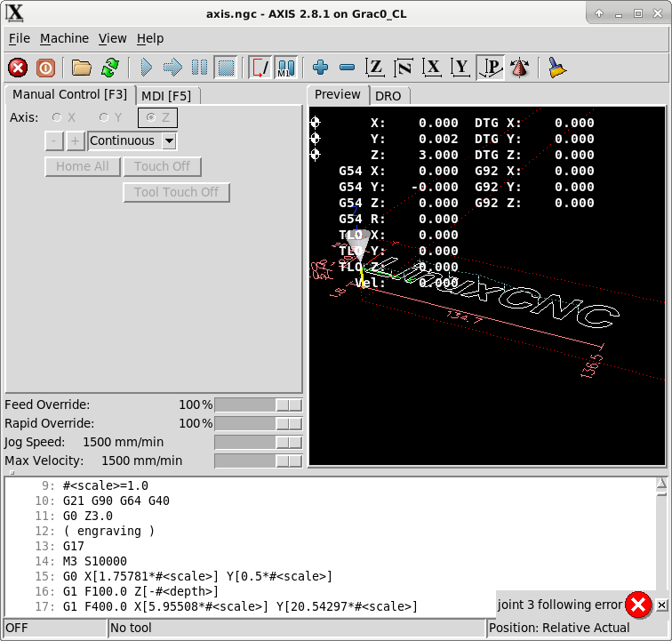The image size is (672, 641).
Task: Open the File menu
Action: pos(20,38)
